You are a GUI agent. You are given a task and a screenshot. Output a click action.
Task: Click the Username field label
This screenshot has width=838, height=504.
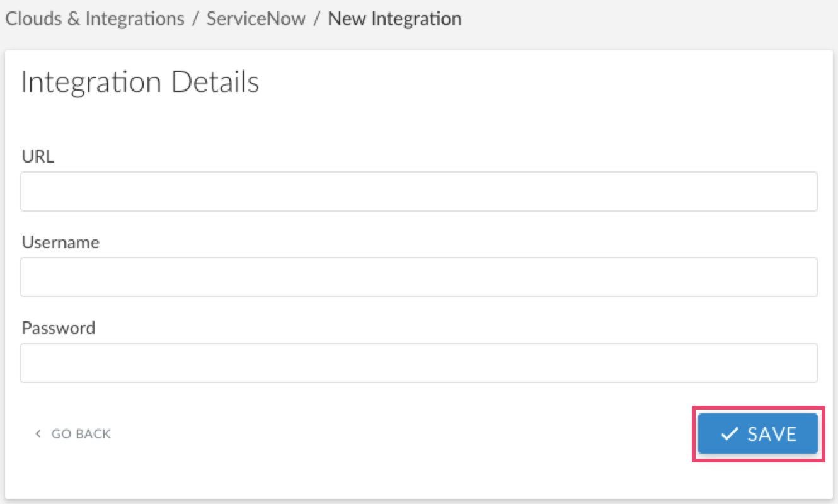coord(60,242)
